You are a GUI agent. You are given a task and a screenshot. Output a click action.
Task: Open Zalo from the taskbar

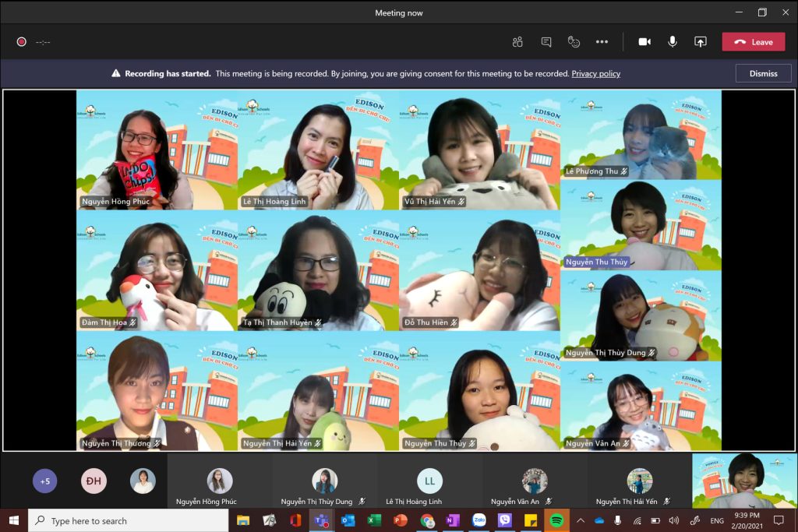pos(479,520)
